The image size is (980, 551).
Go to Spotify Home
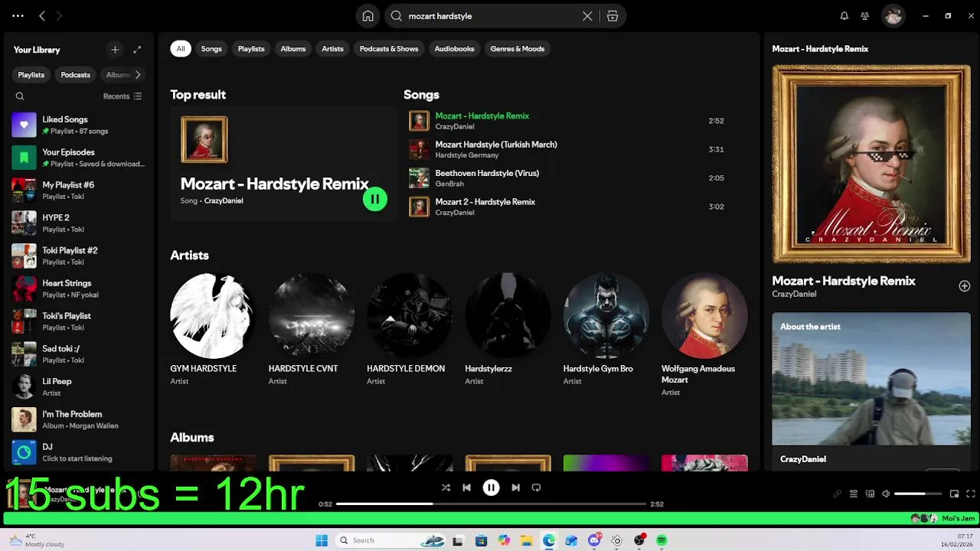click(367, 16)
